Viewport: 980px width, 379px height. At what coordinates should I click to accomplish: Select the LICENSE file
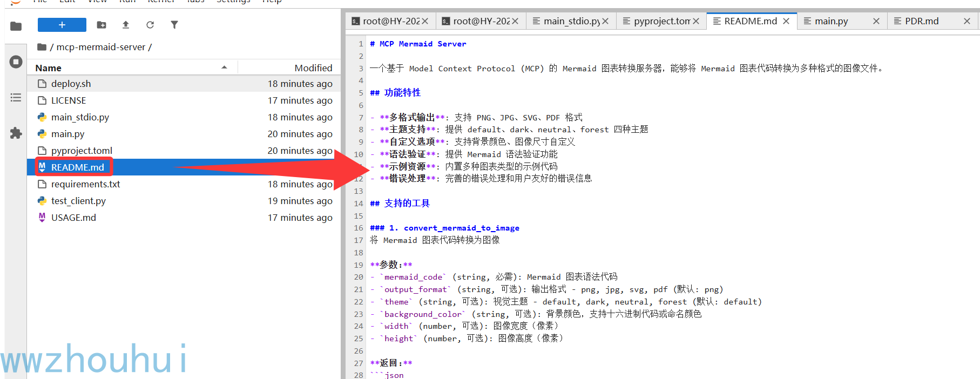184,100
